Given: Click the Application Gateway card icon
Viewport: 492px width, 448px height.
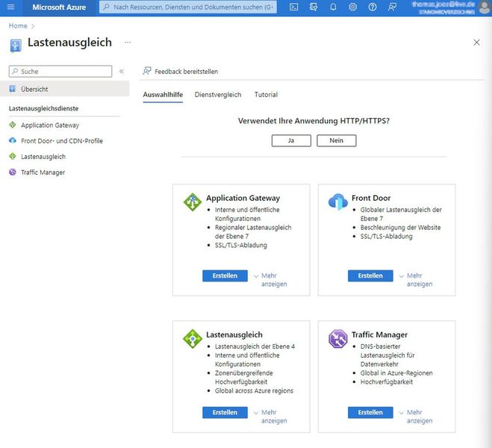Looking at the screenshot, I should click(x=193, y=202).
